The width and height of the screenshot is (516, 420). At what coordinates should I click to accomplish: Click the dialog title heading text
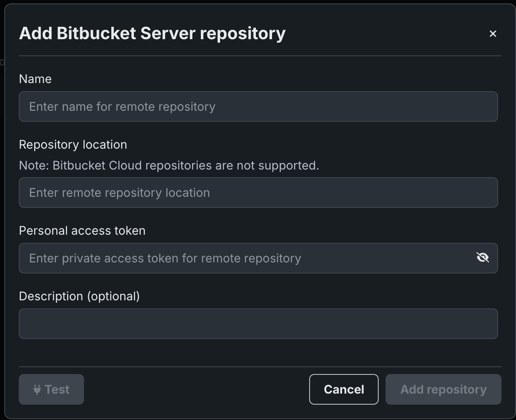pos(152,33)
